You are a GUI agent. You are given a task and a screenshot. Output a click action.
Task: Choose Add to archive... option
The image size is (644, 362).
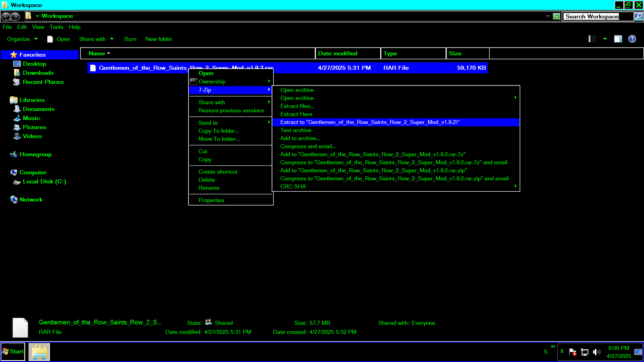[x=396, y=138]
